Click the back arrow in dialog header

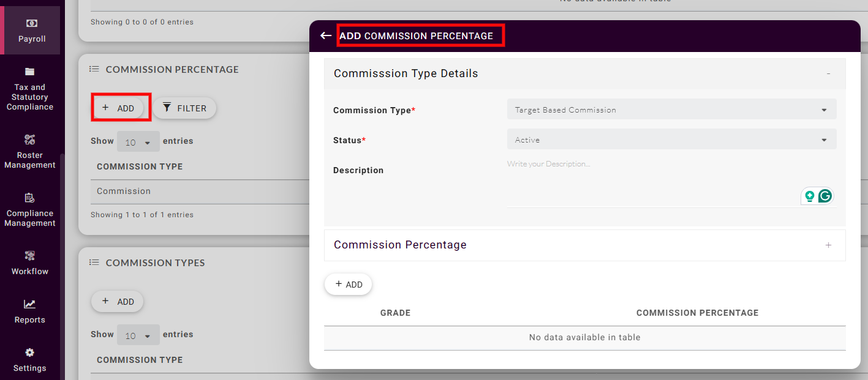pyautogui.click(x=326, y=36)
